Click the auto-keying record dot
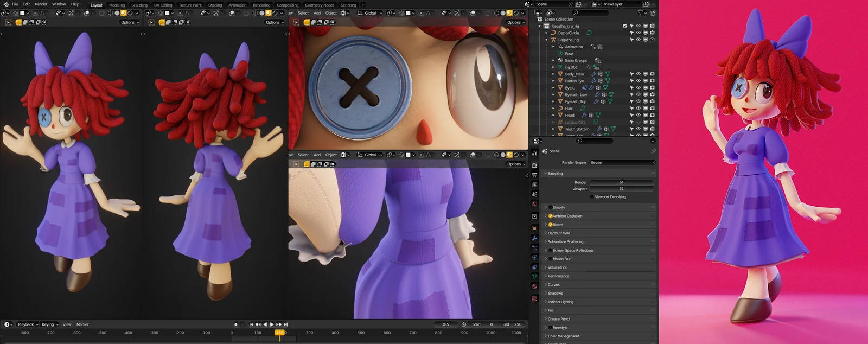This screenshot has width=868, height=344. pos(235,324)
